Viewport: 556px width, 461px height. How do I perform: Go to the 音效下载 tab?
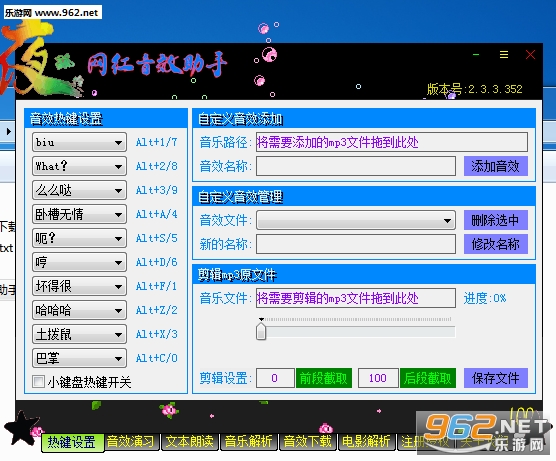pyautogui.click(x=307, y=442)
